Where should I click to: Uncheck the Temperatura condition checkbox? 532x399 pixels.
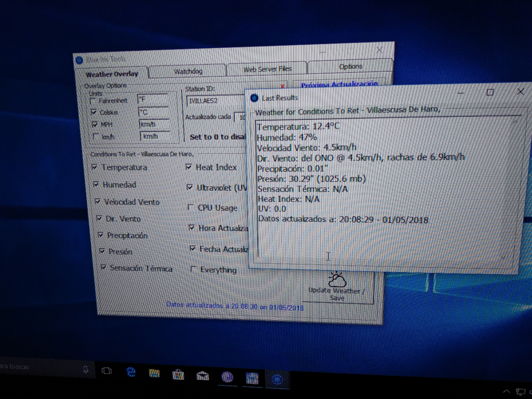pos(94,167)
